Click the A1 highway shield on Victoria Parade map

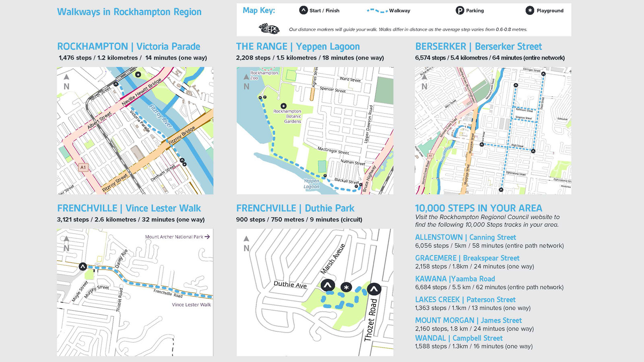click(83, 167)
